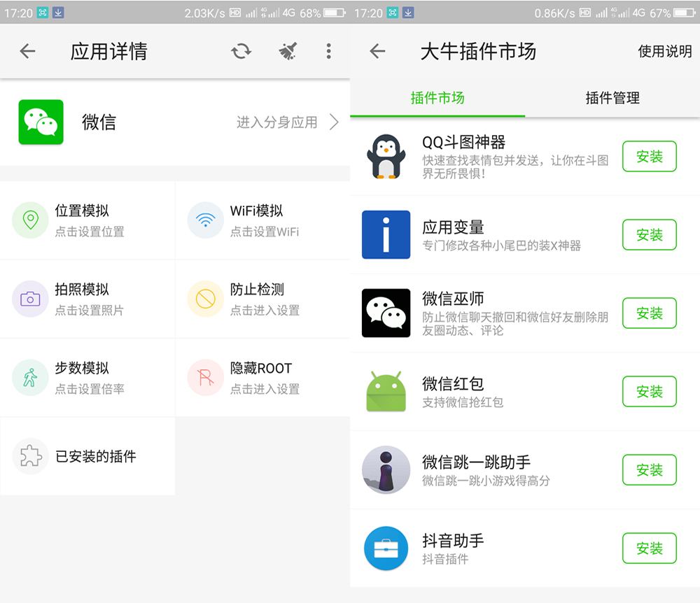This screenshot has height=603, width=700.
Task: Tap the Android robot 微信红包 icon
Action: [386, 391]
